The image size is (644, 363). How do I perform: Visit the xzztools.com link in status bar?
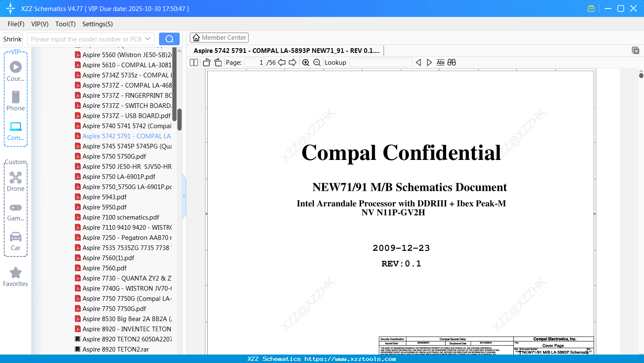[350, 359]
